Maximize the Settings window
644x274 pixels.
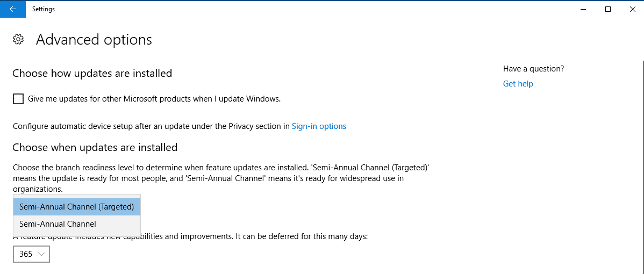tap(608, 9)
